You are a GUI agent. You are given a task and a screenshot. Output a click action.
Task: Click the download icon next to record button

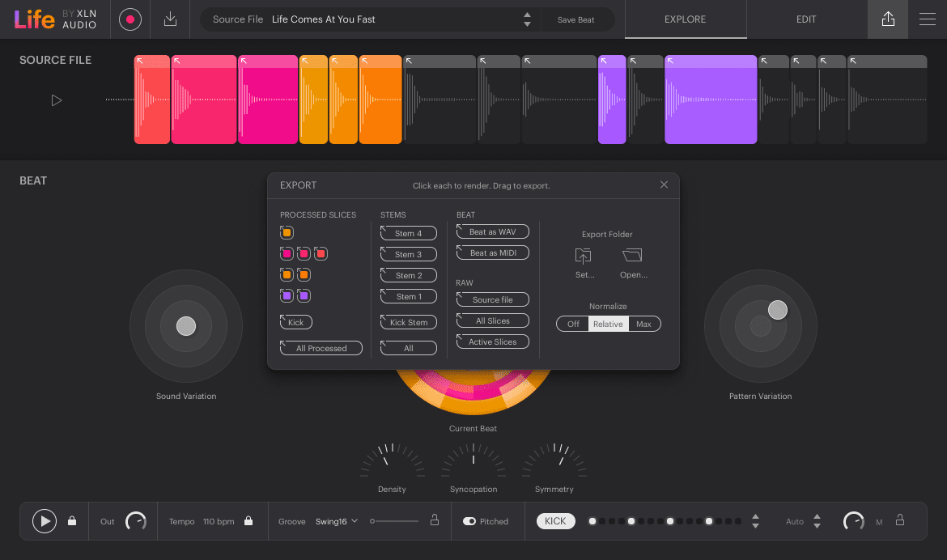[170, 19]
